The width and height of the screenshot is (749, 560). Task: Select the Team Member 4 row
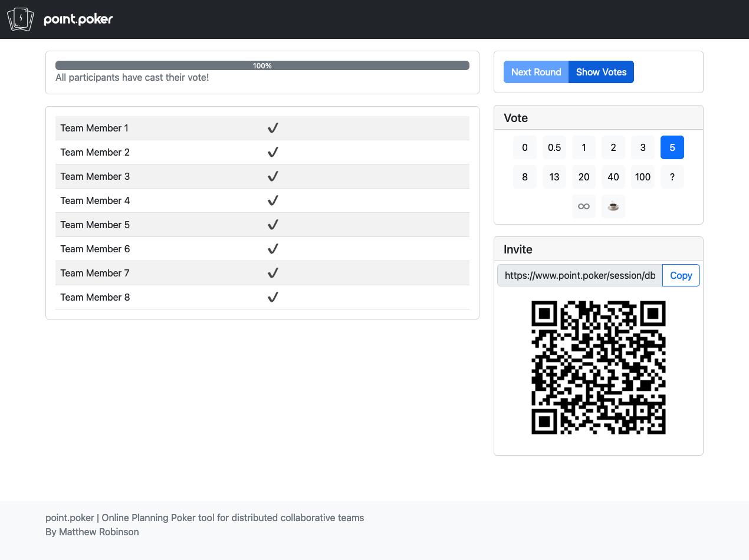click(x=262, y=200)
